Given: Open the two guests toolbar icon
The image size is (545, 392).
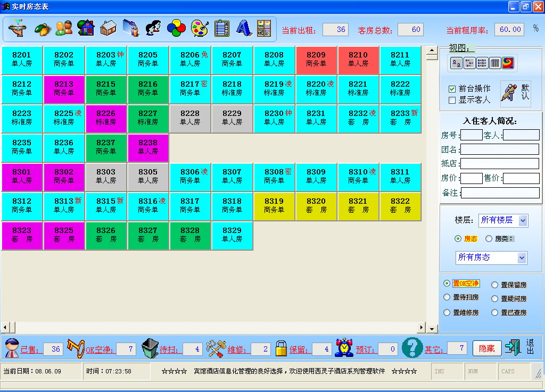Looking at the screenshot, I should 64,28.
